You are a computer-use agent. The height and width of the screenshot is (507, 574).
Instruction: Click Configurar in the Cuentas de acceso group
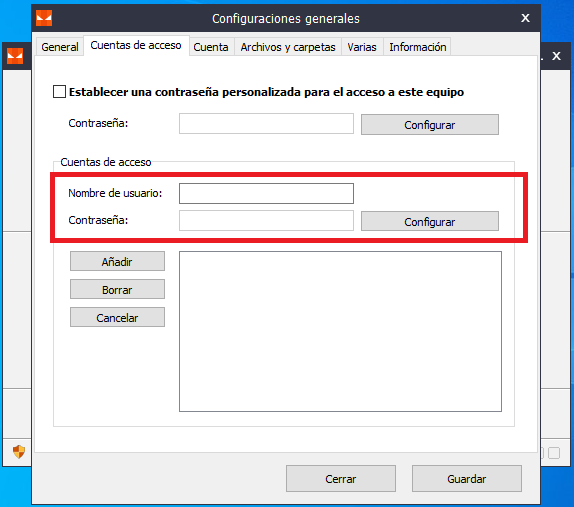[430, 221]
